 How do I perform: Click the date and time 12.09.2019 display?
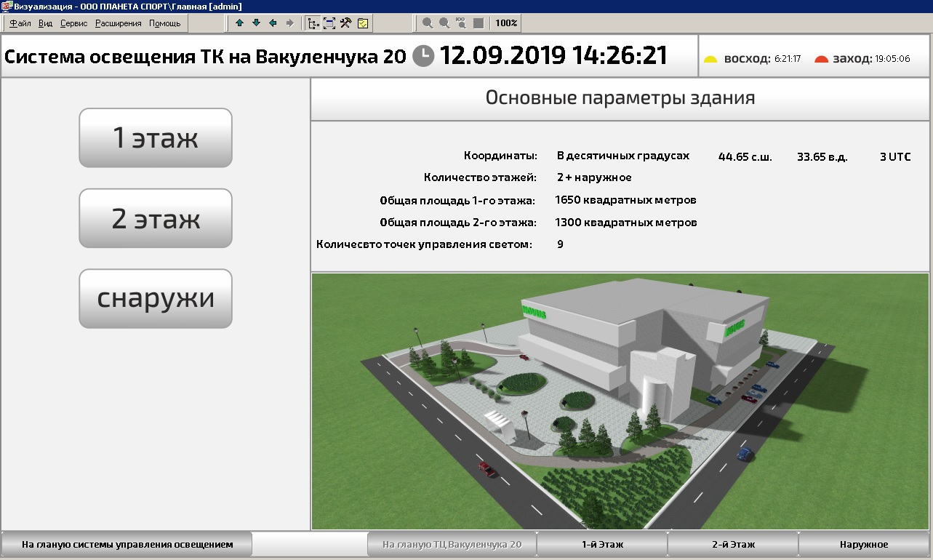click(x=553, y=55)
